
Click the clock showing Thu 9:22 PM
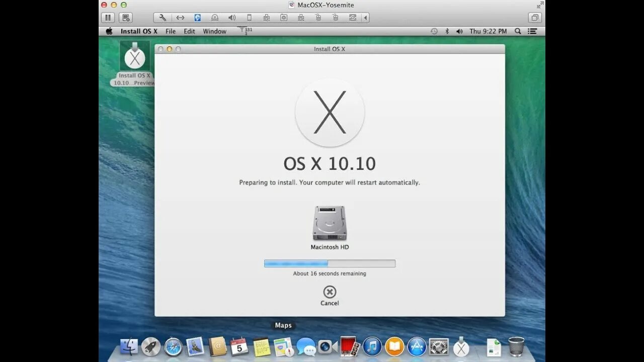pyautogui.click(x=488, y=31)
